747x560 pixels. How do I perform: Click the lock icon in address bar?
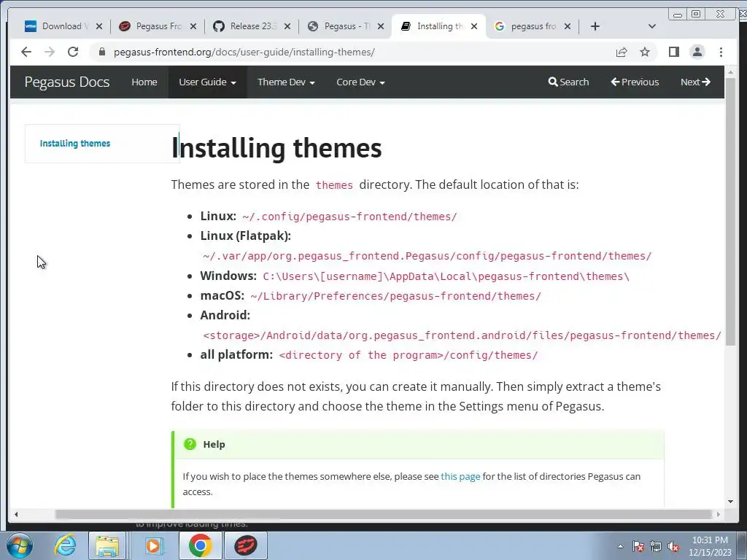pos(101,52)
